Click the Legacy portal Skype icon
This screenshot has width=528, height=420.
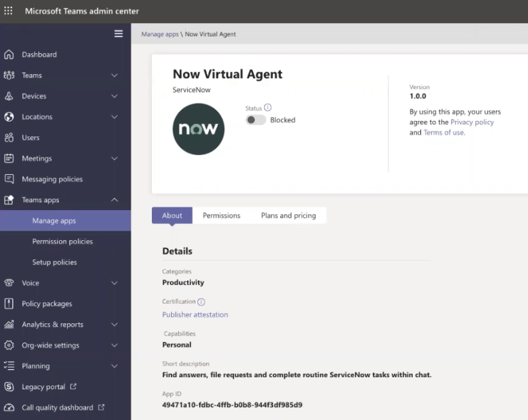9,387
